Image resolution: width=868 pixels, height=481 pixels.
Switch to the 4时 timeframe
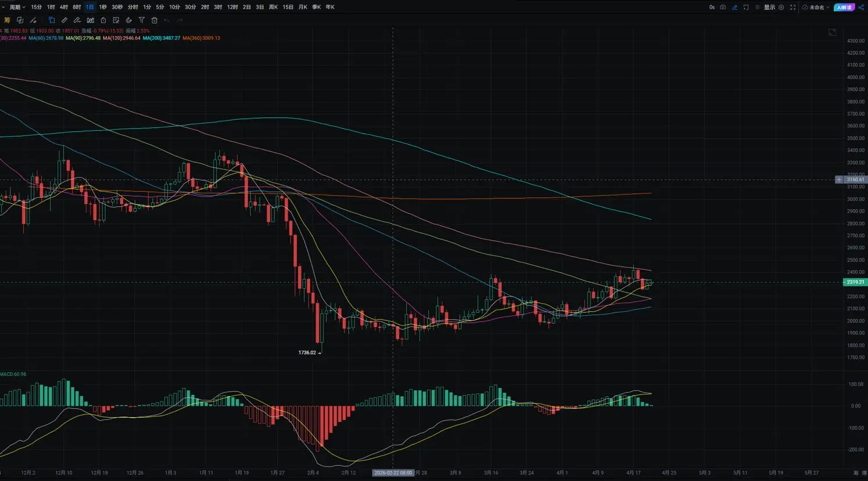tap(63, 7)
